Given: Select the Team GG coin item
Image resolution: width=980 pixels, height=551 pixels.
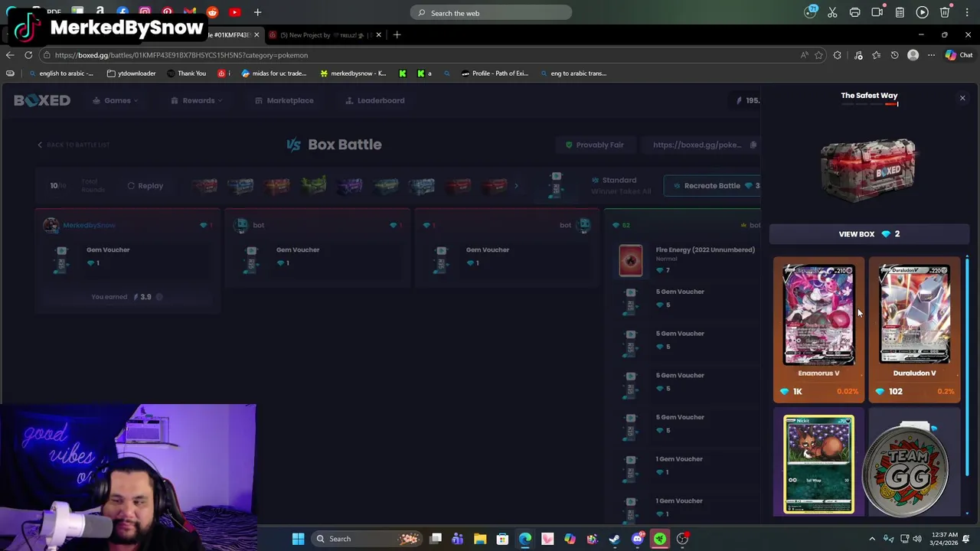Looking at the screenshot, I should coord(908,468).
